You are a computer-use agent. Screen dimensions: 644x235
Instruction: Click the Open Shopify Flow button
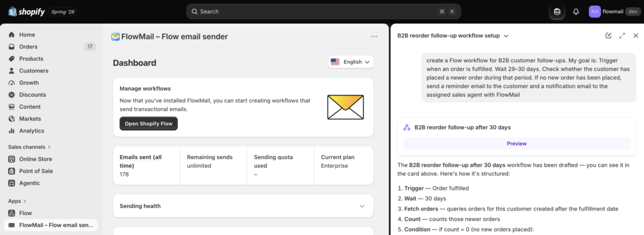[148, 123]
